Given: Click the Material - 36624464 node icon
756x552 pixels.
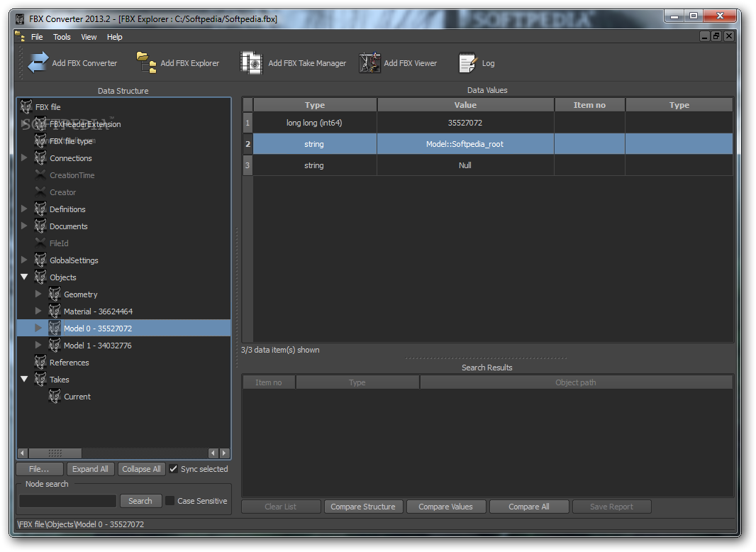Looking at the screenshot, I should (x=55, y=311).
